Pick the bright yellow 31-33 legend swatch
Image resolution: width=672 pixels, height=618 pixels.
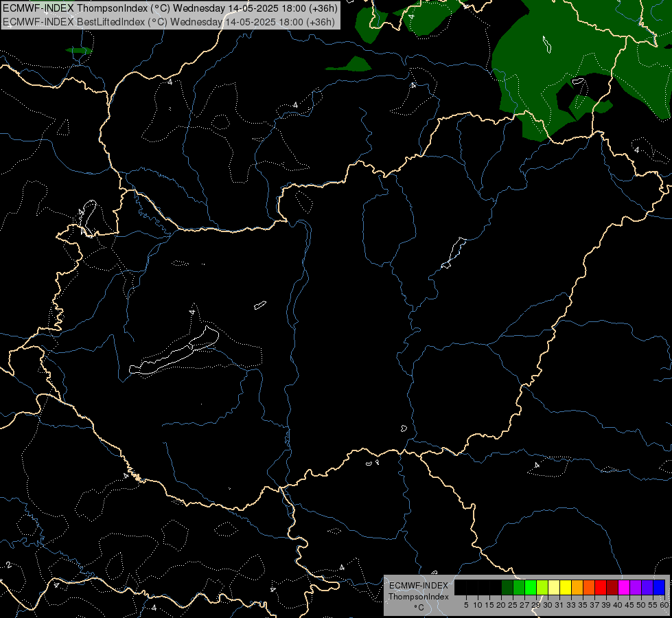(566, 587)
